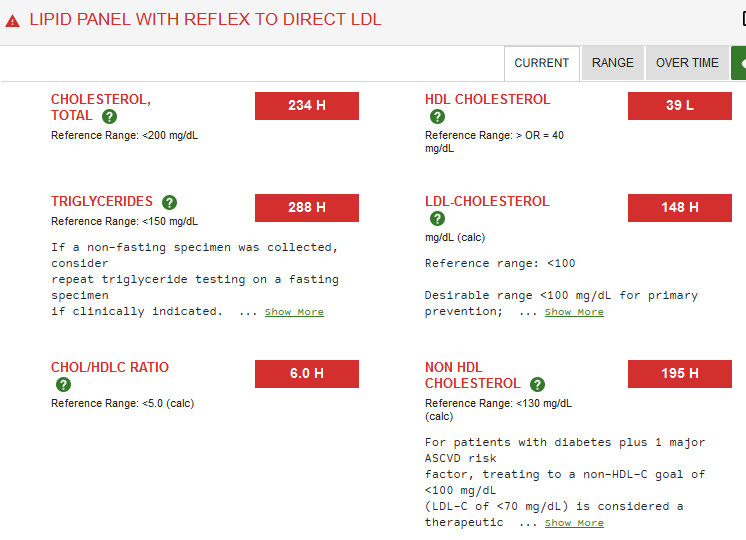Select the Current tab

(541, 63)
